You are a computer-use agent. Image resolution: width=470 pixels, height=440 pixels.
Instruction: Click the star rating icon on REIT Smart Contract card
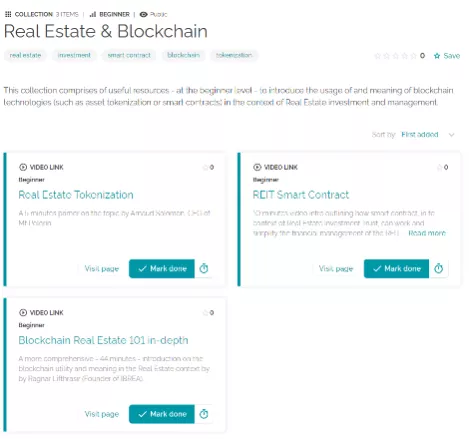pos(440,167)
